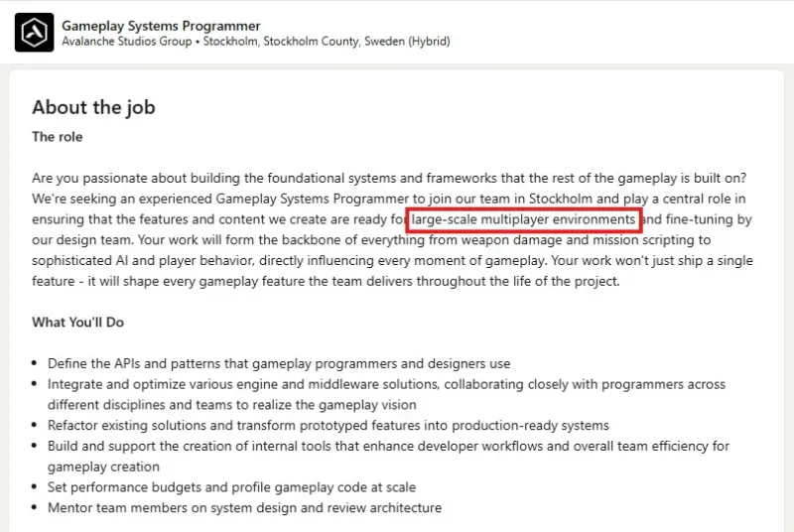794x532 pixels.
Task: Open the Avalanche Studios Group company link
Action: pos(127,41)
